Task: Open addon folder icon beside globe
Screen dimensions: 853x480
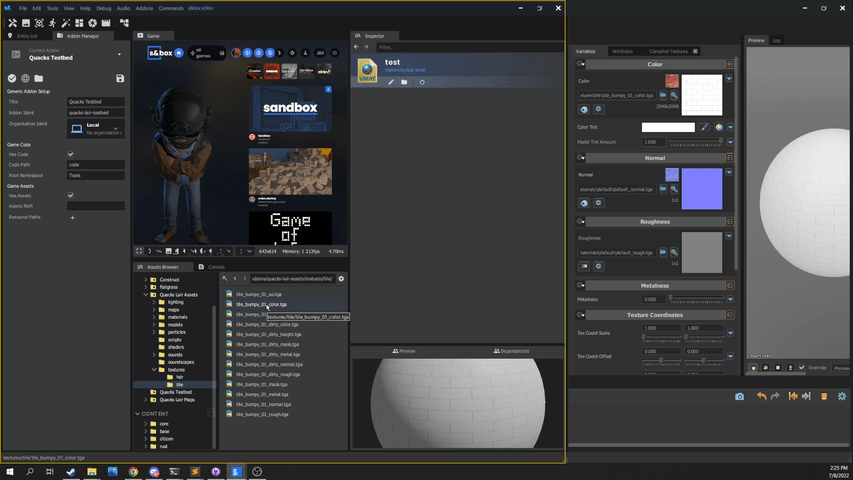Action: 39,78
